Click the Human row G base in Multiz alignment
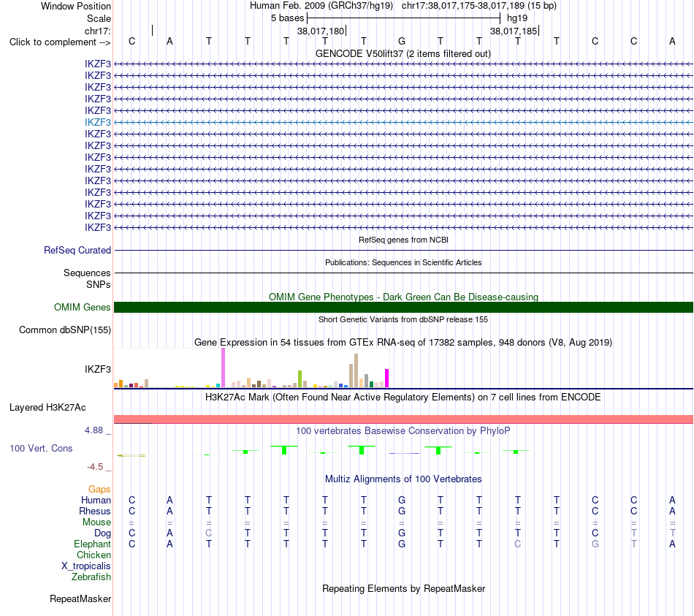The height and width of the screenshot is (616, 694). [x=402, y=500]
